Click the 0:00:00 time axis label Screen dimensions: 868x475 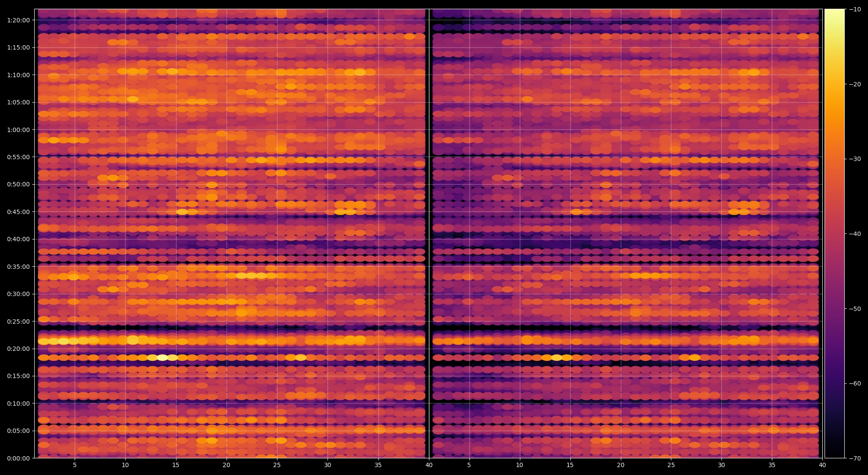click(x=18, y=458)
